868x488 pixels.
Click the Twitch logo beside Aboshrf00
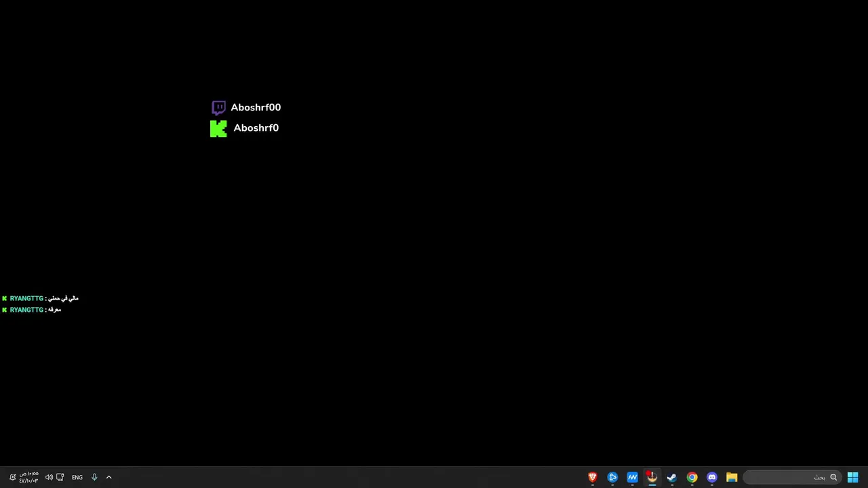click(218, 107)
